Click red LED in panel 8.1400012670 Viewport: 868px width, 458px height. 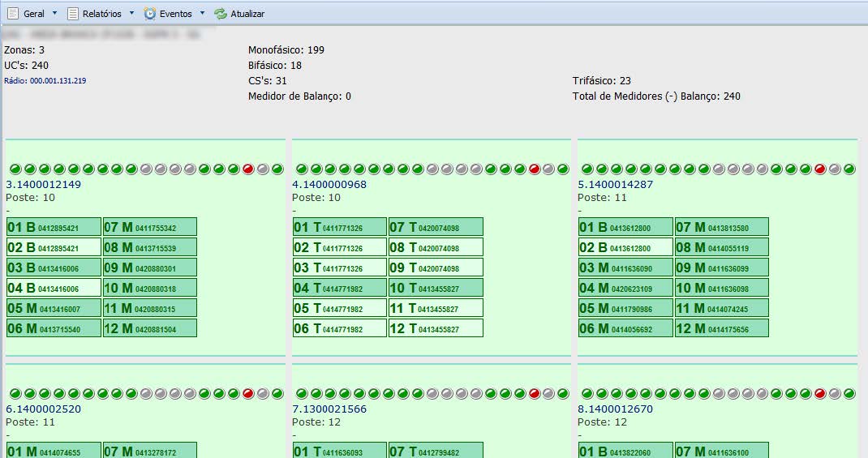pyautogui.click(x=820, y=394)
